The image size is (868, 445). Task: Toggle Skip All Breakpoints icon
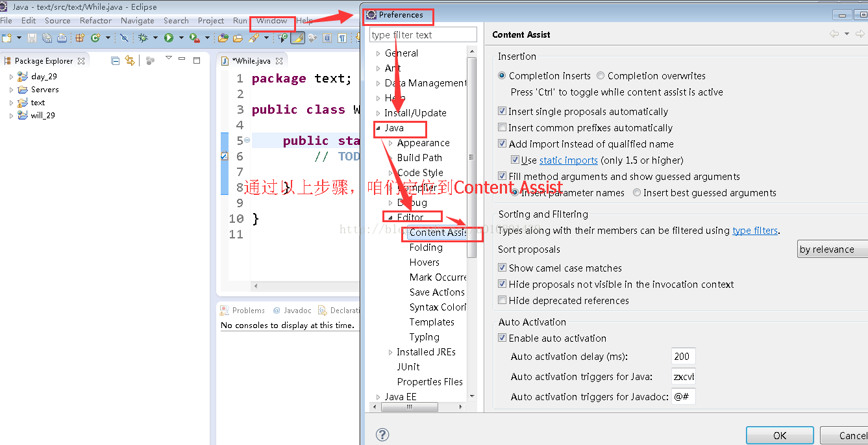[124, 38]
